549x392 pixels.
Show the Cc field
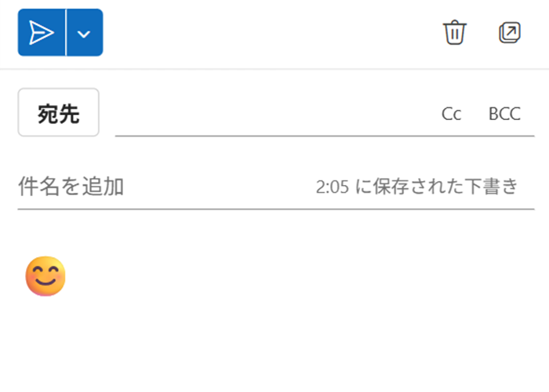point(451,114)
